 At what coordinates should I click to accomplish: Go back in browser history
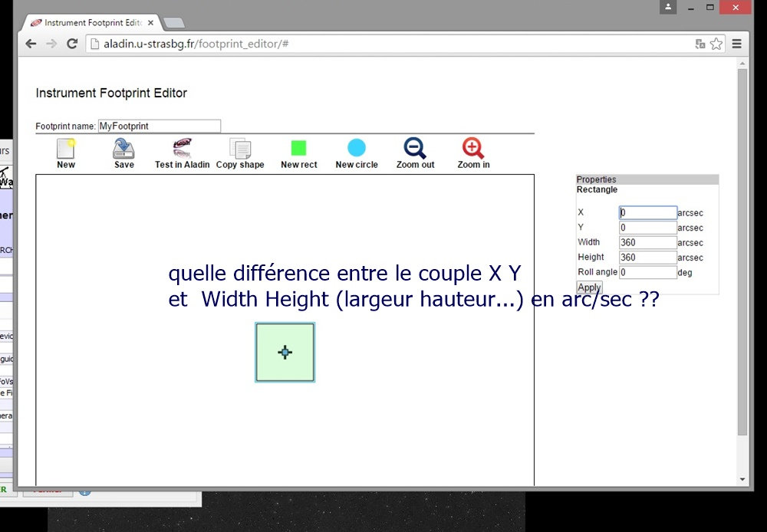(x=31, y=44)
